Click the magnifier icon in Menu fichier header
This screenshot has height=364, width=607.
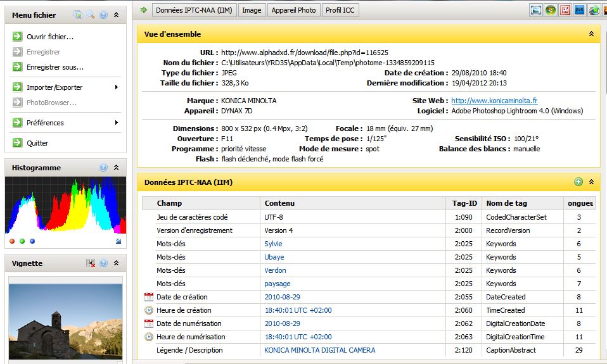tap(91, 15)
